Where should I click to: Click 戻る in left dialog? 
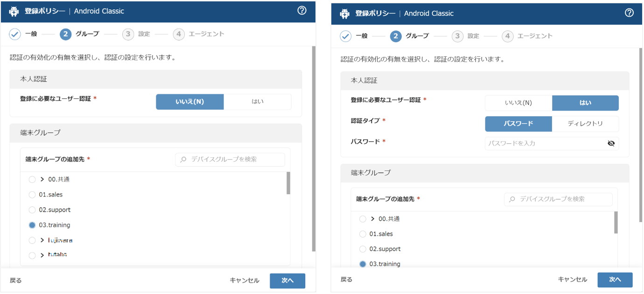pos(16,280)
